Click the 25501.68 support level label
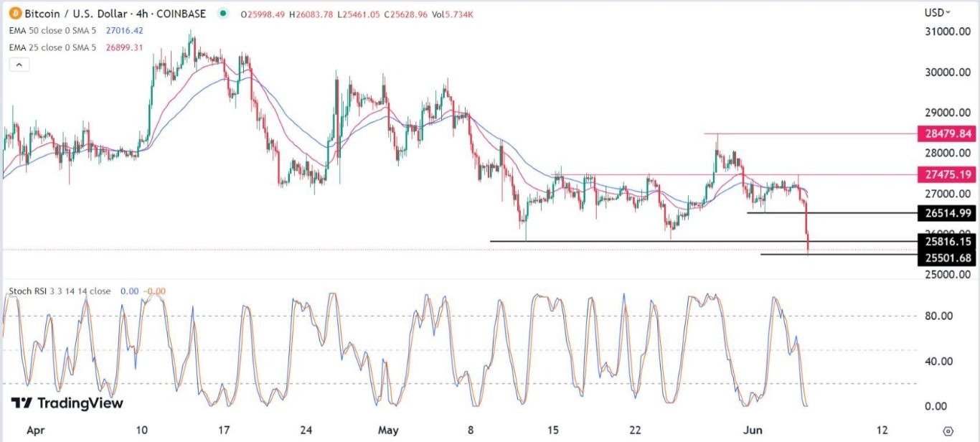980x442 pixels. coord(946,258)
